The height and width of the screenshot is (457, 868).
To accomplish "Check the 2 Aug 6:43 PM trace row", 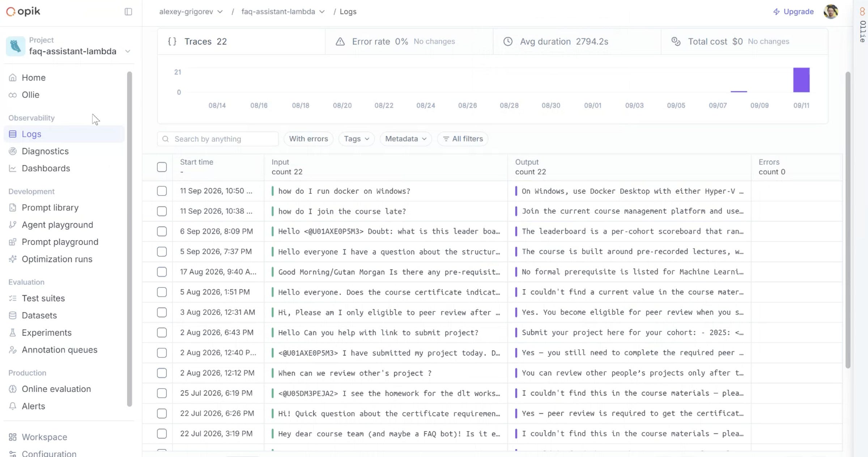I will [162, 333].
